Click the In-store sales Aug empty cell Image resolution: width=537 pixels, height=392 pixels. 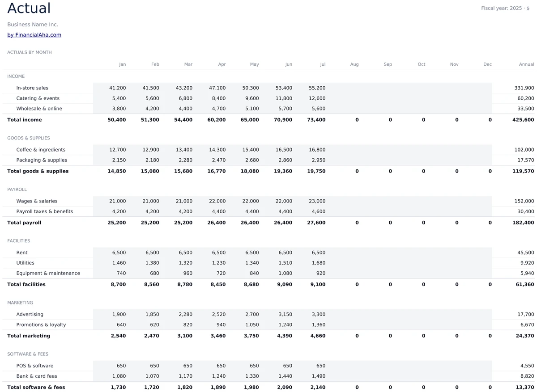343,88
